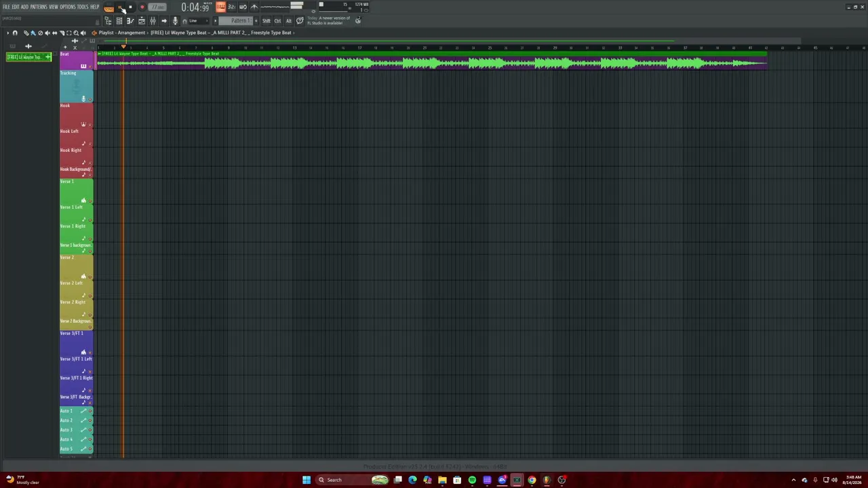Click the Auto 5 automation track

tap(76, 449)
